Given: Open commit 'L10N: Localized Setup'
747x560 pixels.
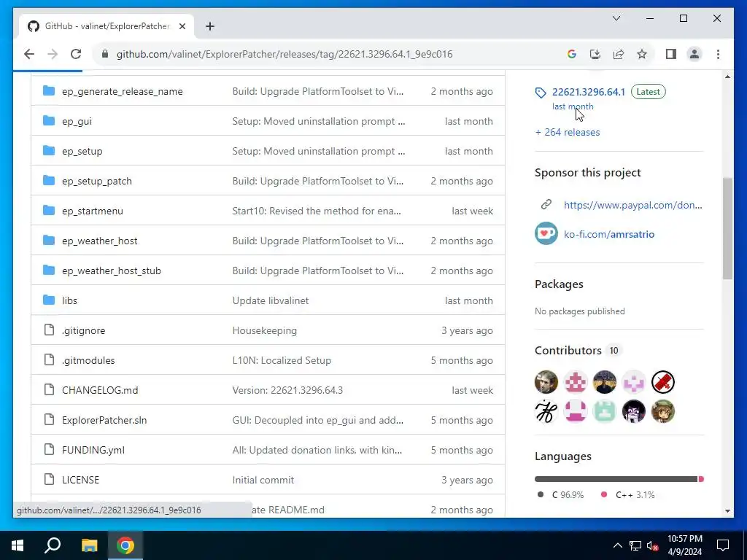Looking at the screenshot, I should click(282, 360).
